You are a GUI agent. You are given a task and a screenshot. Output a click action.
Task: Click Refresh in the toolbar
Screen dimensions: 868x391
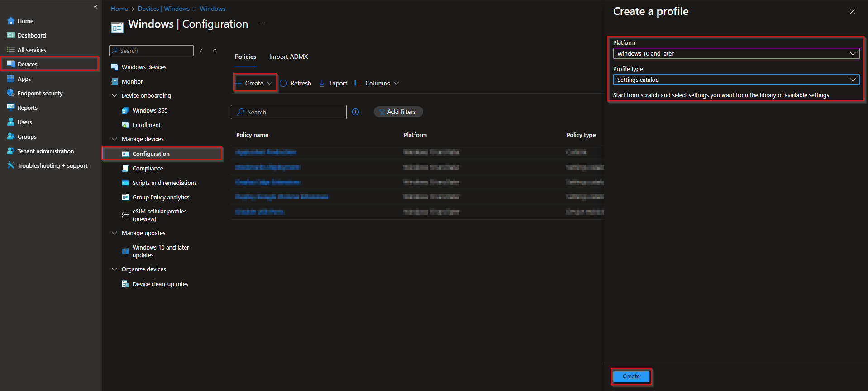point(296,83)
